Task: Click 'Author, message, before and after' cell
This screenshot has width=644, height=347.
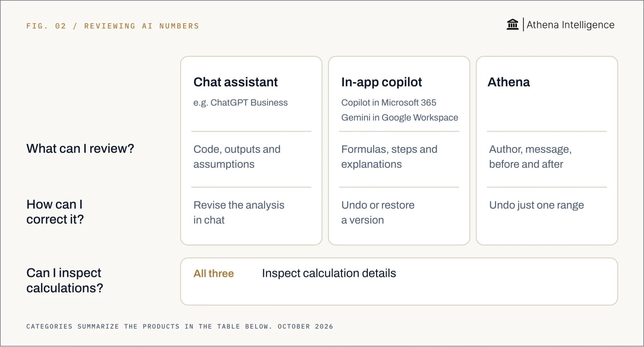Action: coord(530,157)
